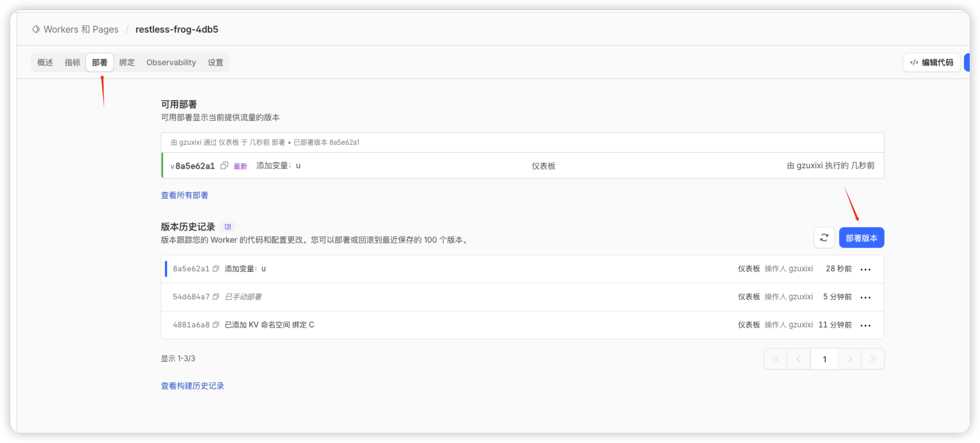Jump to last page of version history
The height and width of the screenshot is (443, 980).
coord(873,359)
